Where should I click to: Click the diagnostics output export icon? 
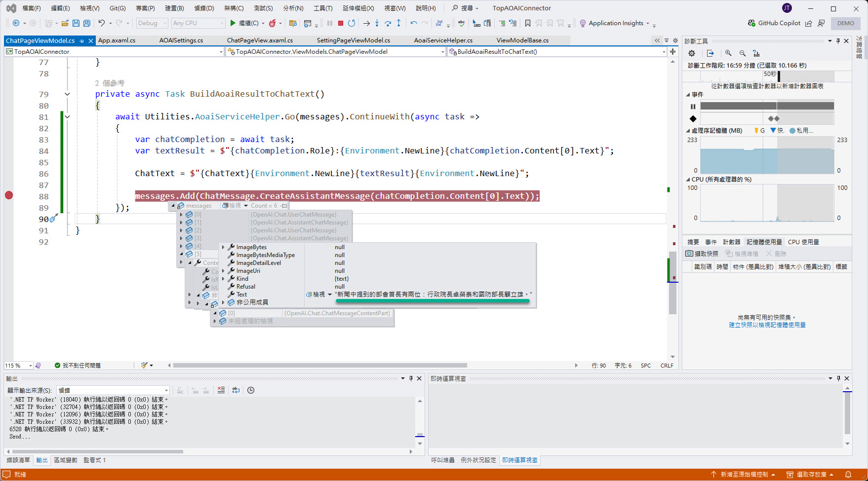click(x=710, y=53)
